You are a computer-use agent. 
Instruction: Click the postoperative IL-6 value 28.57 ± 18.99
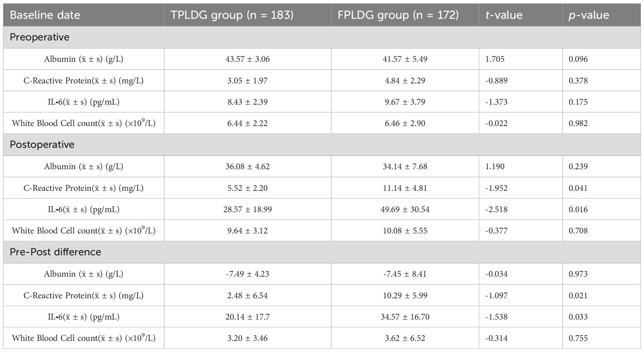pyautogui.click(x=248, y=209)
